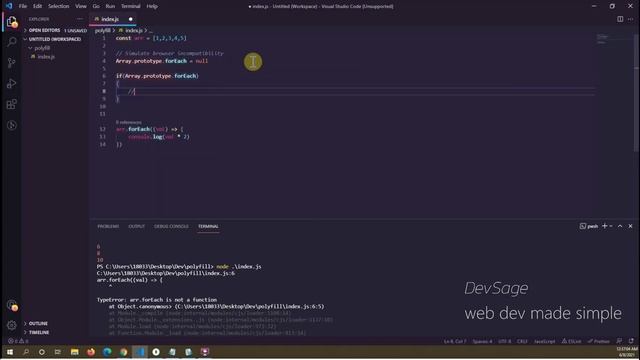Open Windows Start menu
Viewport: 640px width, 360px height.
(9, 352)
